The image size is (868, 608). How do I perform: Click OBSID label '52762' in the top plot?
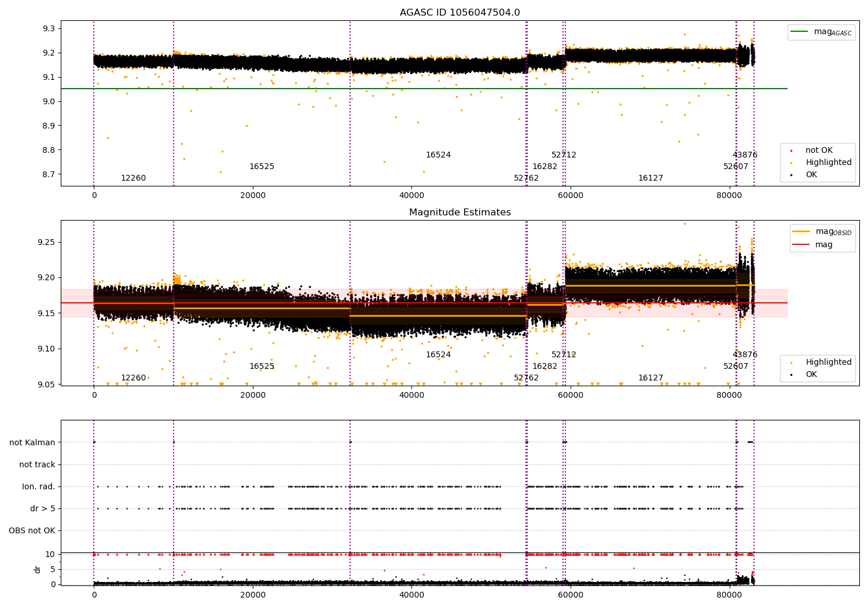click(x=526, y=178)
